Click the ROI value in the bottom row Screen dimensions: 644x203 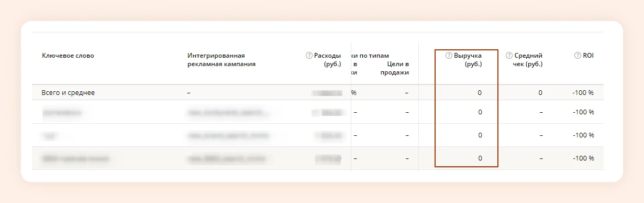tap(583, 158)
